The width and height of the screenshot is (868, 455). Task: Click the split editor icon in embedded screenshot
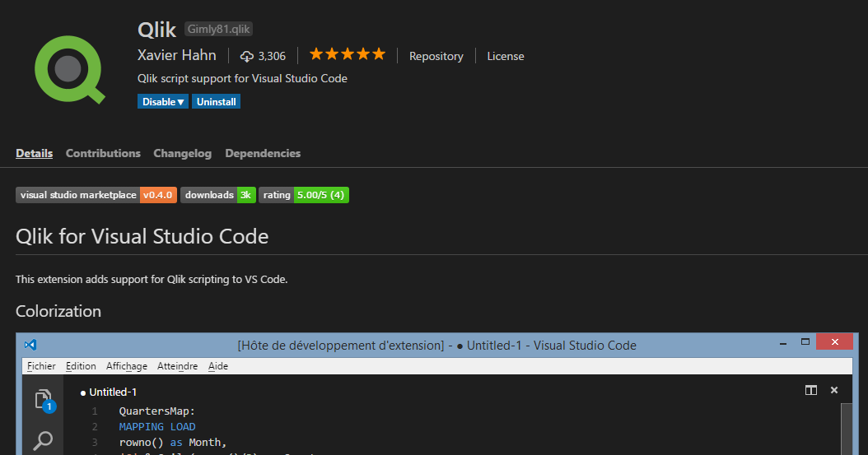811,390
